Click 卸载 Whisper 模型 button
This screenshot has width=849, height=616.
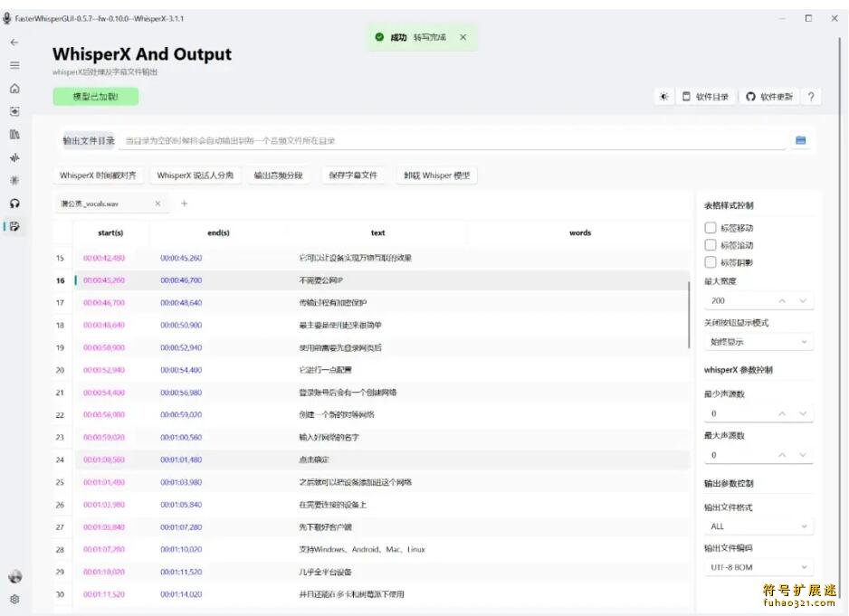[437, 175]
